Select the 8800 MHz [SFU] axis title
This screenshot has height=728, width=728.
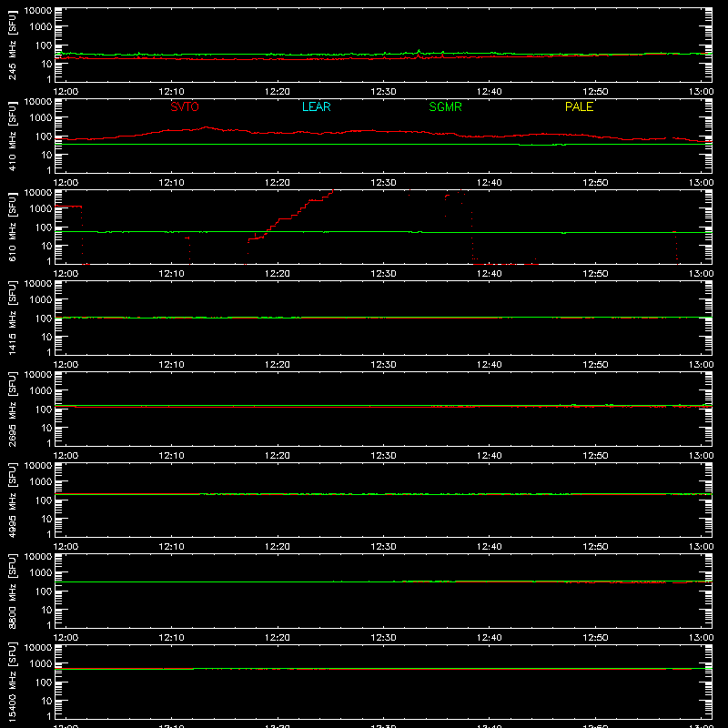coord(12,591)
